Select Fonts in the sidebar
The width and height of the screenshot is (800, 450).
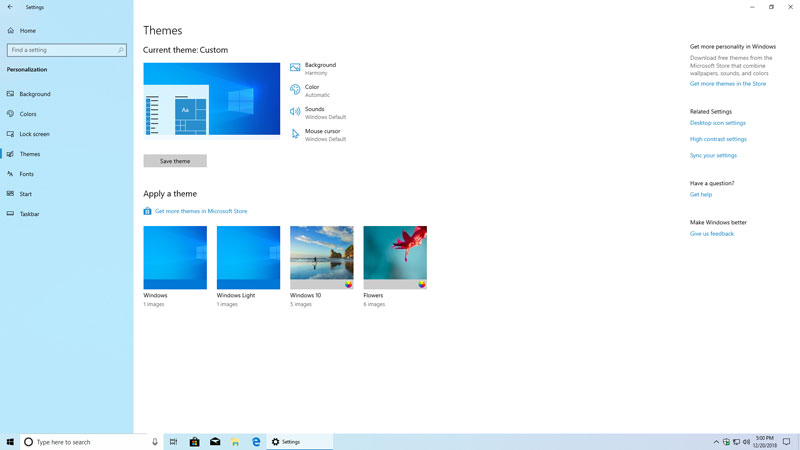coord(26,174)
